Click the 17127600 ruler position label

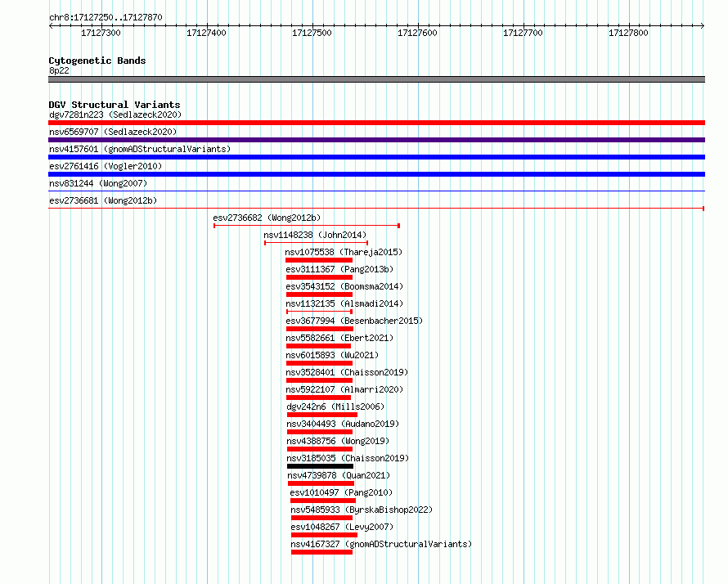(417, 33)
